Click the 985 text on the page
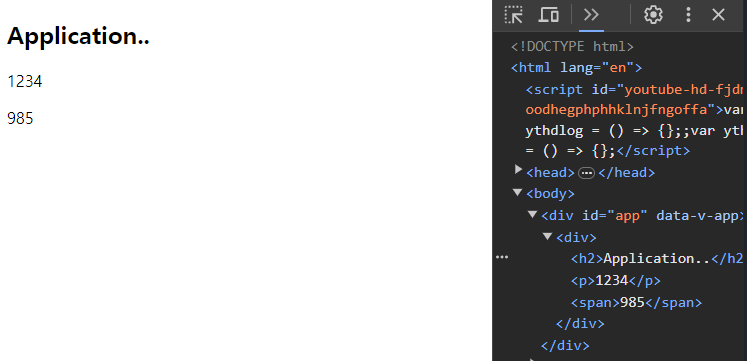 [x=20, y=118]
